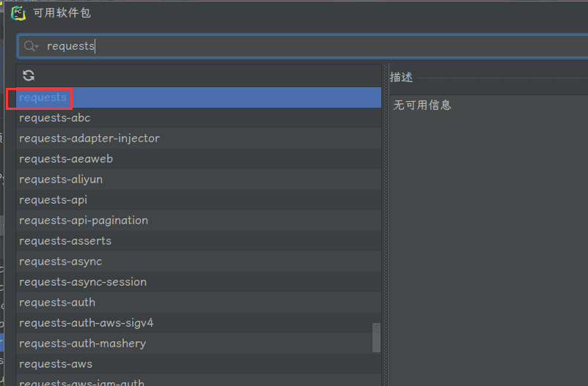Select requests-asserts package
Screen dimensions: 588x386
pyautogui.click(x=65, y=241)
